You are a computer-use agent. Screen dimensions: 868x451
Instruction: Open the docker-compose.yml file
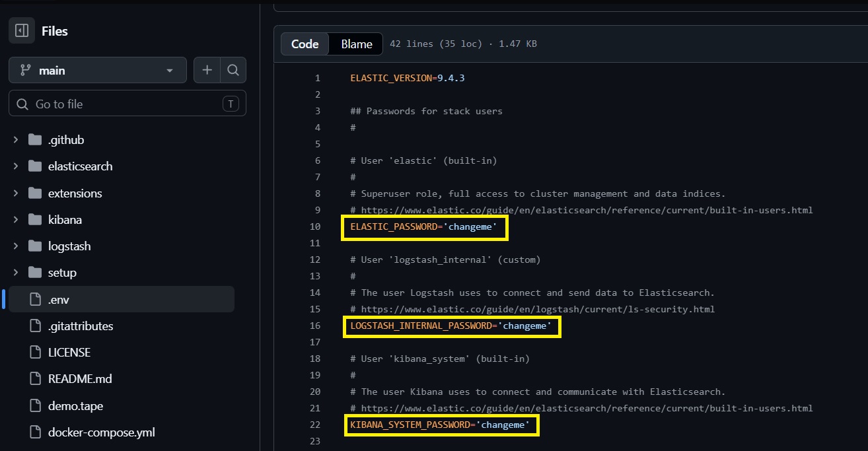[x=102, y=433]
